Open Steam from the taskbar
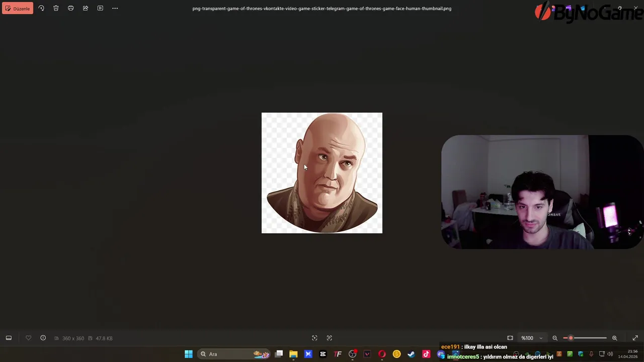The width and height of the screenshot is (644, 362). (x=412, y=354)
